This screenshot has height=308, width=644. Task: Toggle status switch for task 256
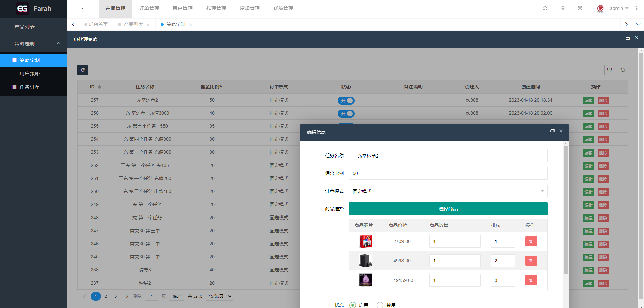(346, 114)
